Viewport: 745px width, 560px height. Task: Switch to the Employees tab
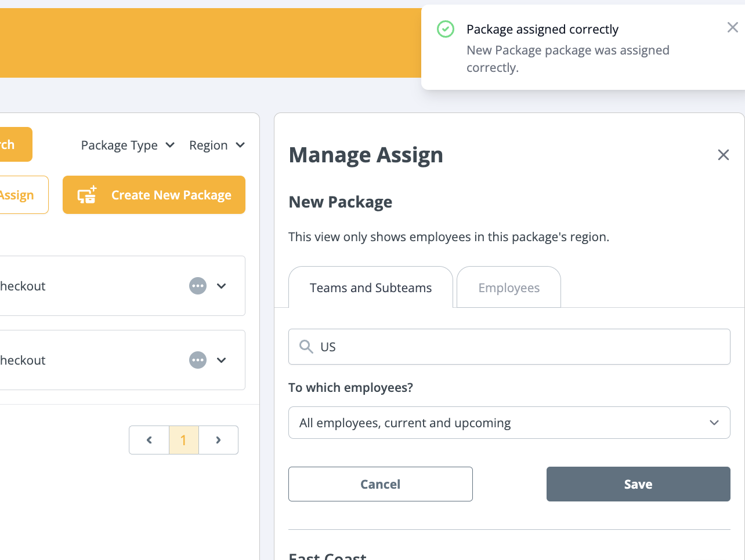click(x=508, y=287)
